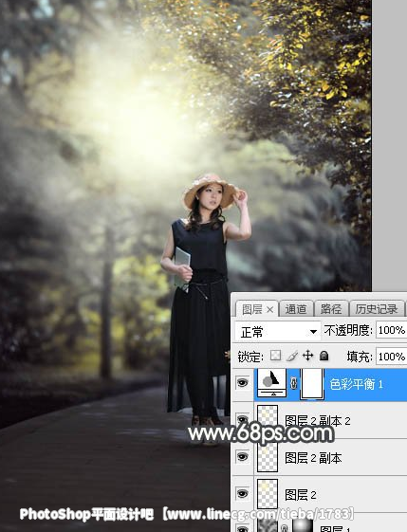Click the color balance adjustment thumbnail icon
The height and width of the screenshot is (532, 407).
click(272, 383)
